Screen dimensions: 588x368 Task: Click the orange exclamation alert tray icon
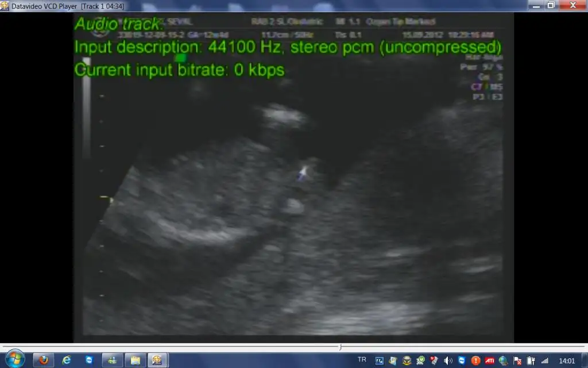click(x=475, y=361)
